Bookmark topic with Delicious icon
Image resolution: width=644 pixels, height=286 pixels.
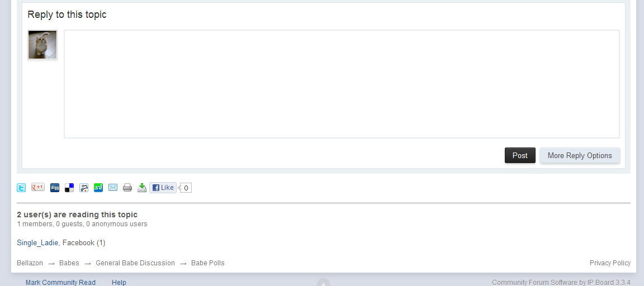(69, 188)
